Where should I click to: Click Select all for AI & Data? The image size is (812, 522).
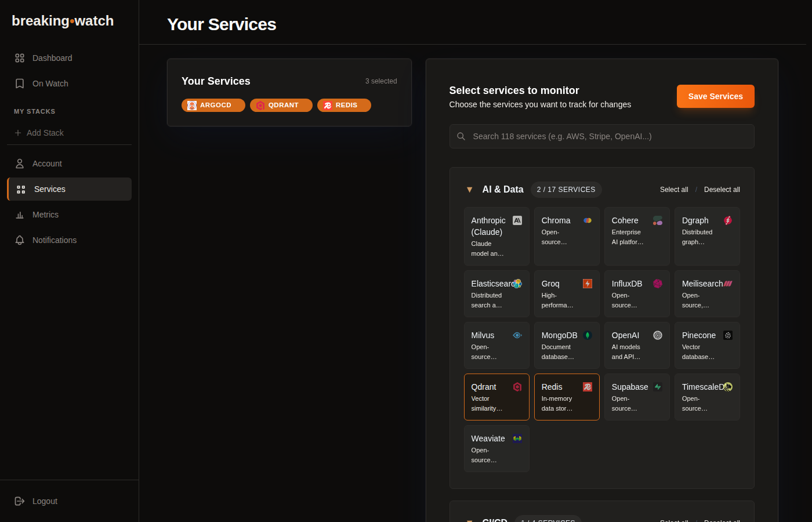(x=674, y=190)
